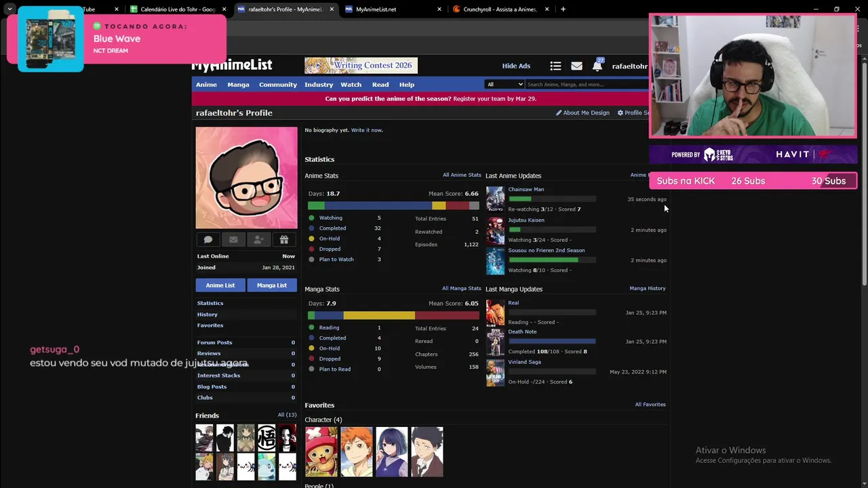Click the add friend icon under avatar
This screenshot has width=868, height=488.
258,240
